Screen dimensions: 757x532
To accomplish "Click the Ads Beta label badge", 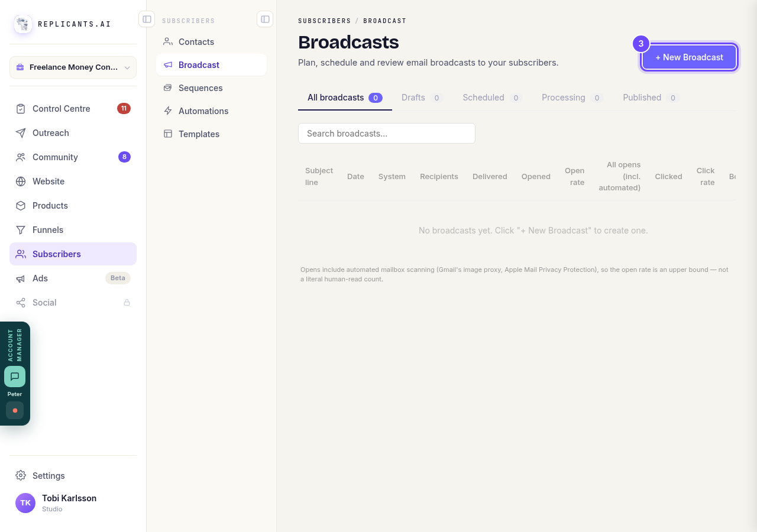I will [x=118, y=278].
